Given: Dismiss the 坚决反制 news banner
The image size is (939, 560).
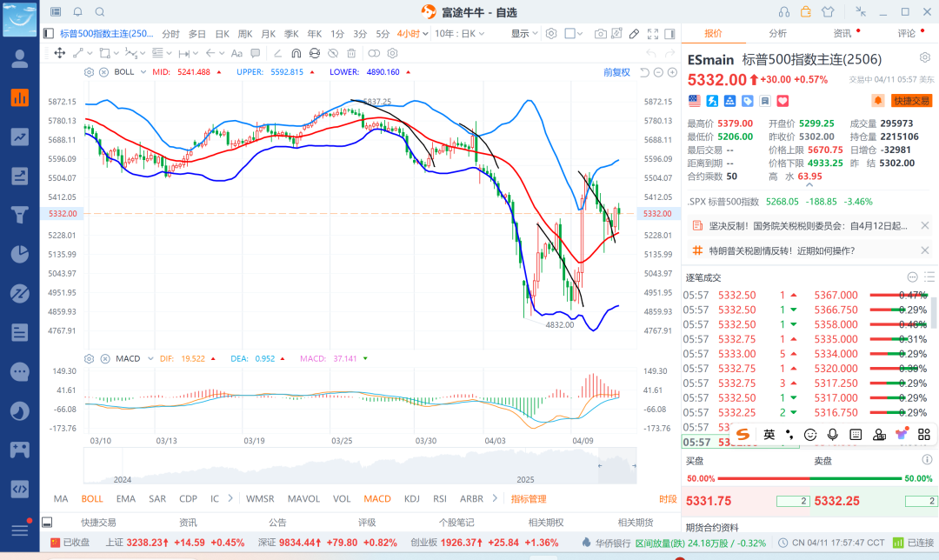Looking at the screenshot, I should click(924, 225).
